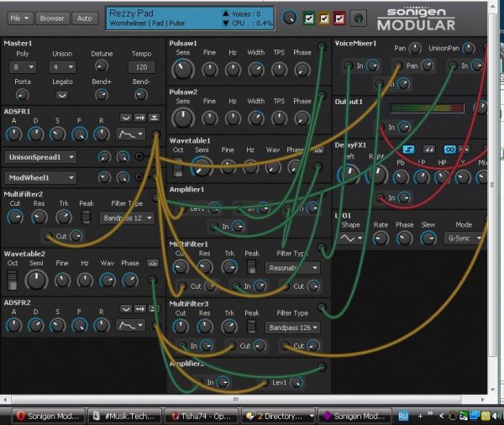This screenshot has width=504, height=425.
Task: Toggle the red cable visibility checkbox
Action: (x=339, y=18)
